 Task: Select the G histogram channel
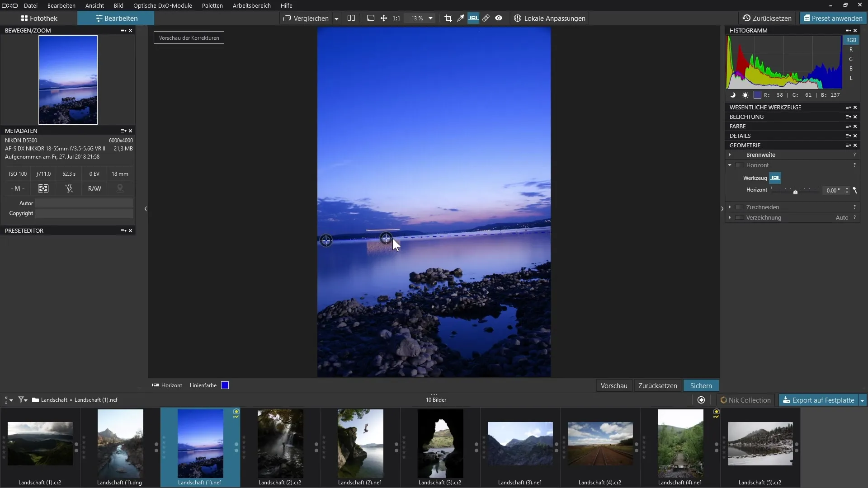tap(851, 59)
